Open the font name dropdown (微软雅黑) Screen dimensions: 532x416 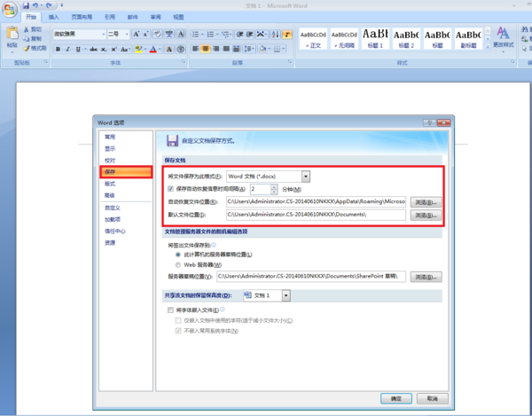coord(104,34)
